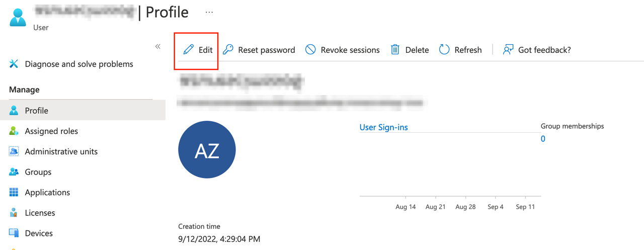Click the group memberships count 0
The height and width of the screenshot is (250, 644).
[543, 139]
